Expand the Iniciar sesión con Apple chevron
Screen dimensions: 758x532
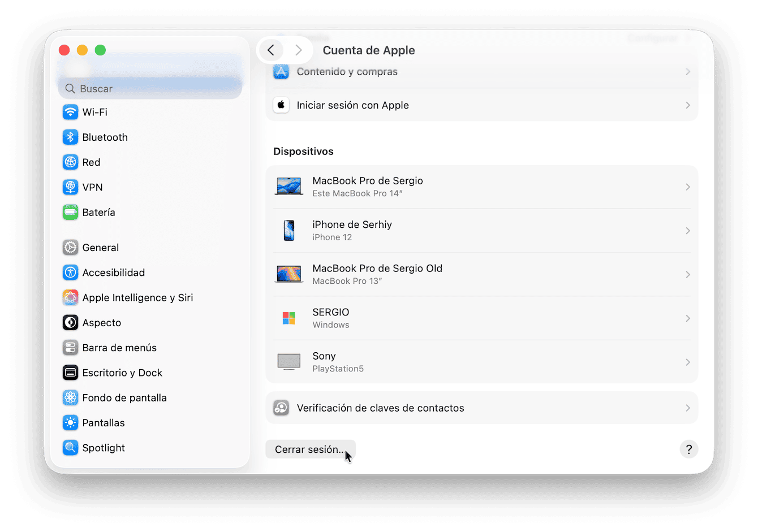(x=688, y=105)
